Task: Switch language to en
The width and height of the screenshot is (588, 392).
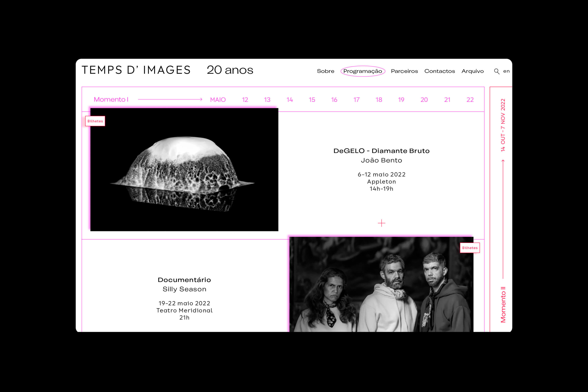Action: 506,71
